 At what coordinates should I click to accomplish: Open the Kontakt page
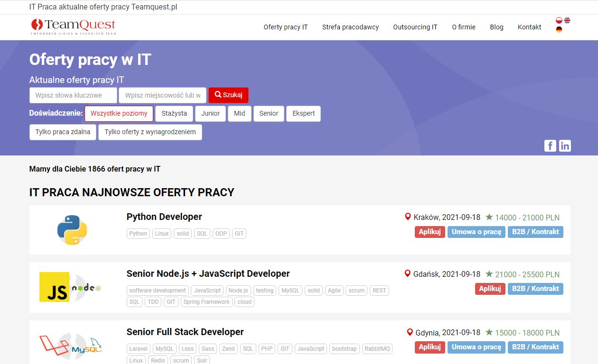[x=530, y=27]
